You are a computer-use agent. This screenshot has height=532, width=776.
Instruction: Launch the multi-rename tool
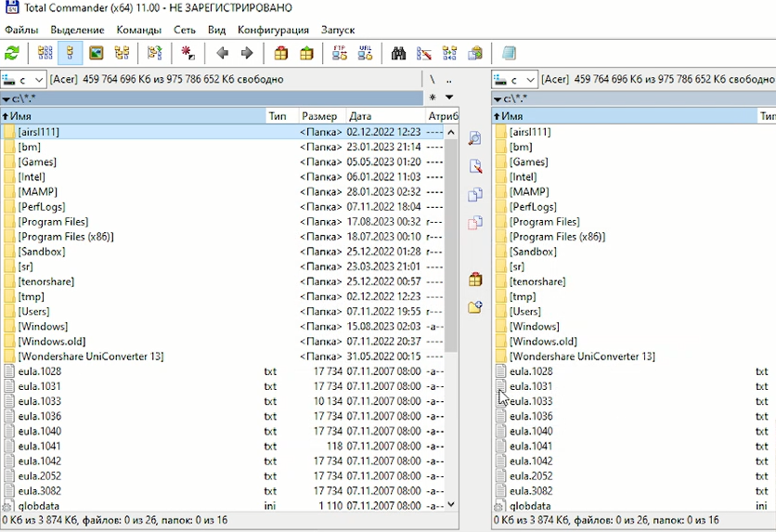(x=423, y=53)
